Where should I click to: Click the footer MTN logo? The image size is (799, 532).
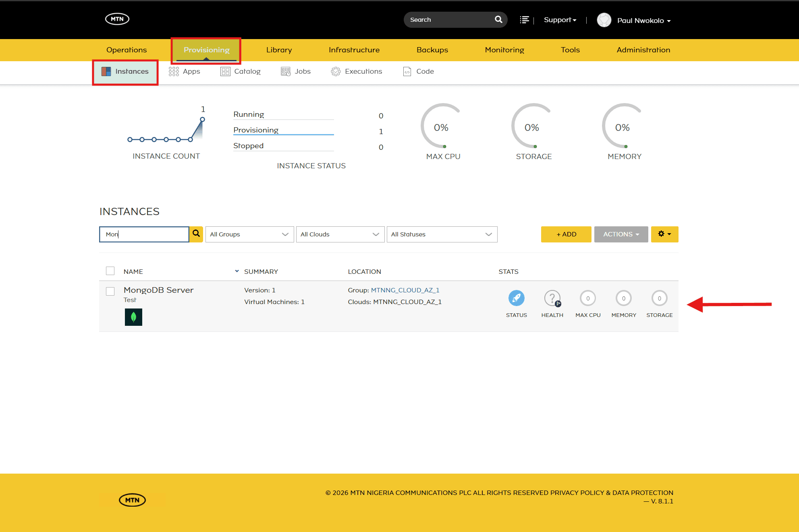click(132, 500)
